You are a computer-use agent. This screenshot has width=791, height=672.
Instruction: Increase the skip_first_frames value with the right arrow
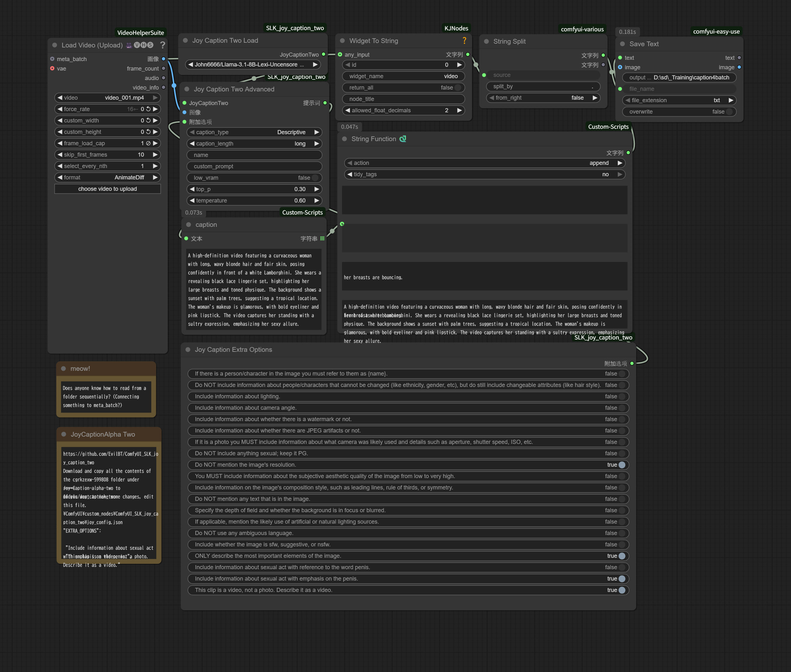(x=155, y=155)
